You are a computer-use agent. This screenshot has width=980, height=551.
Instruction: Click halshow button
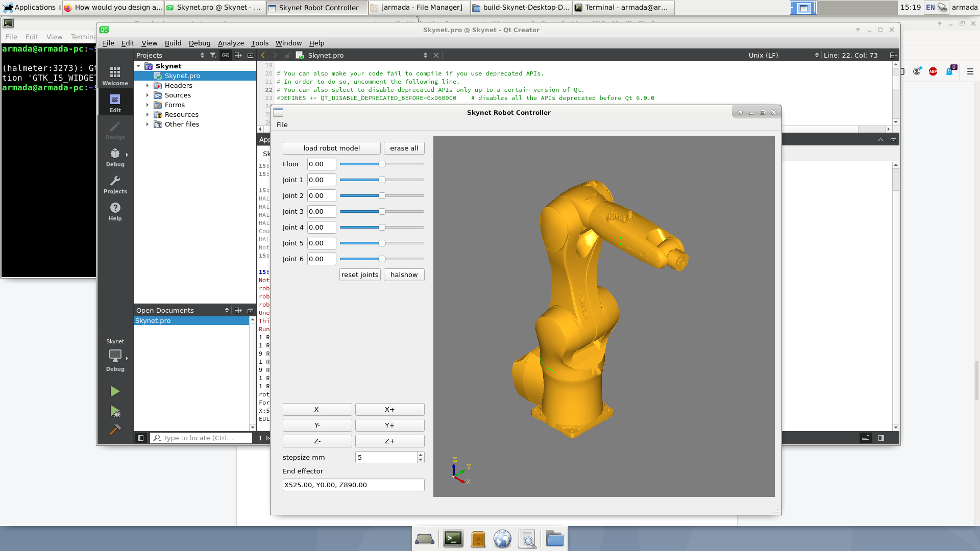404,274
